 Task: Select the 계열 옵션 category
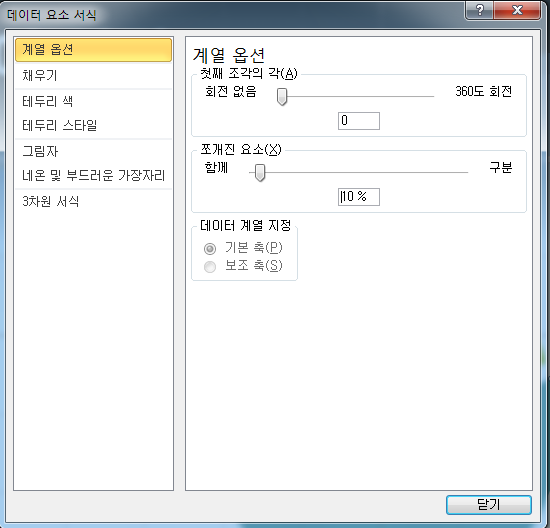pyautogui.click(x=93, y=50)
